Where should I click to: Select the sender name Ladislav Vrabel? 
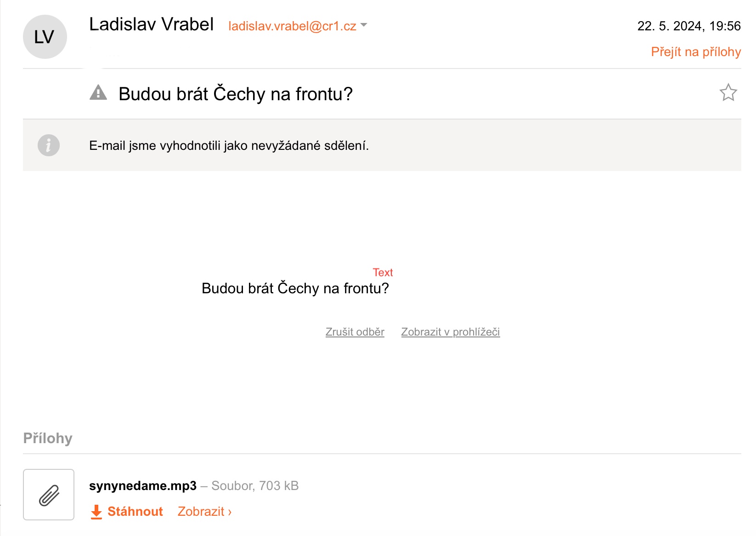point(152,24)
